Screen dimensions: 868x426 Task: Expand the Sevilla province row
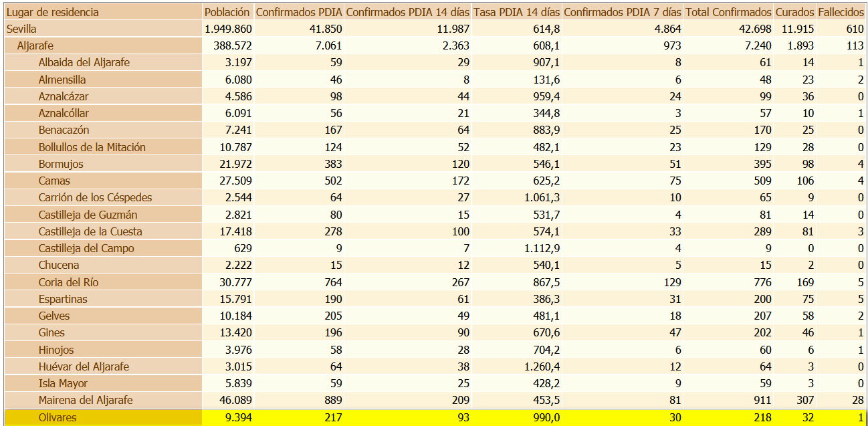coord(21,29)
